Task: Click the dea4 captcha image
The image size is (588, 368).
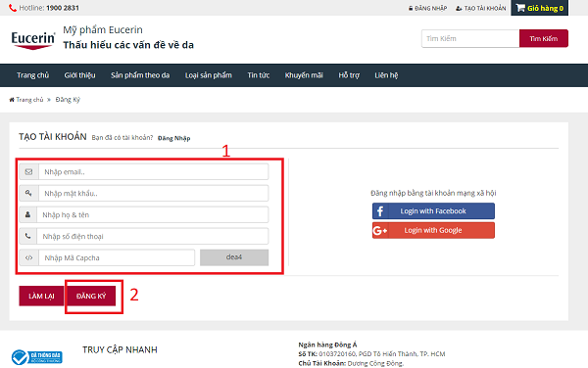Action: (234, 257)
